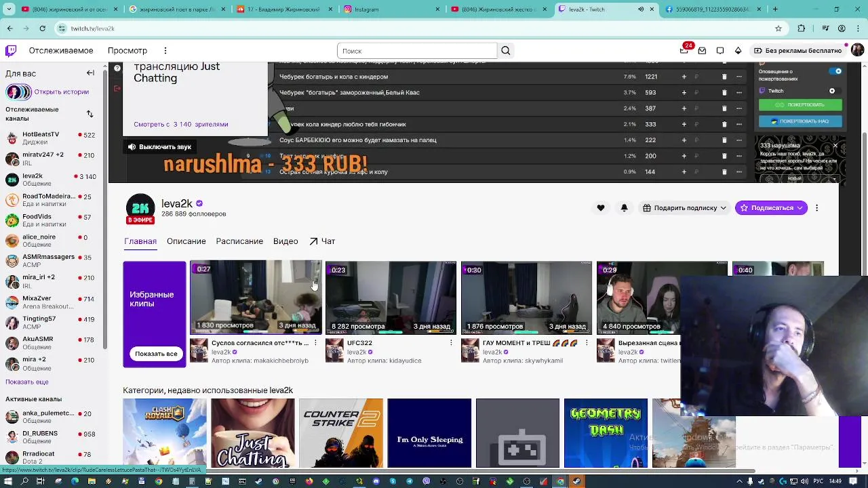
Task: Open the Geometry Dash category
Action: coord(606,433)
